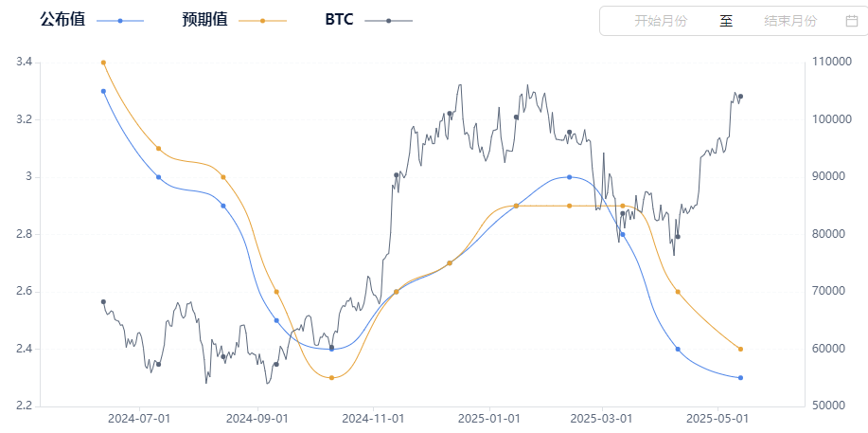Viewport: 868px width, 433px height.
Task: Select the final BTC data point near 104000
Action: 740,97
